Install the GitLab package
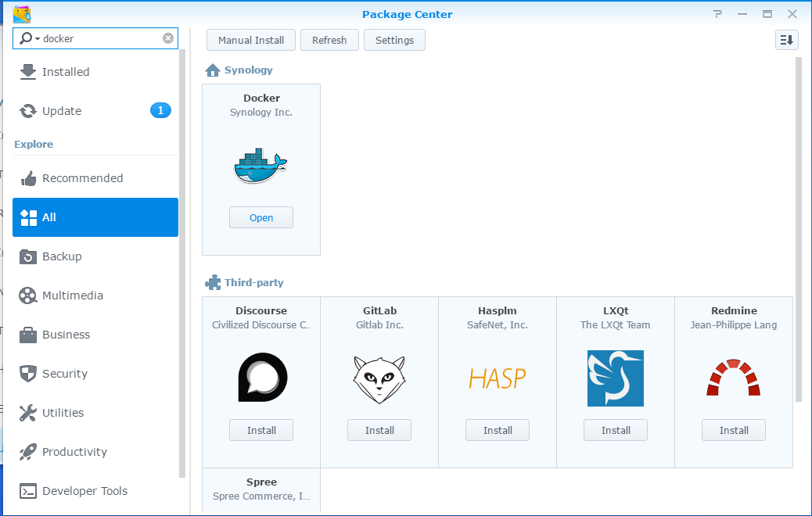The height and width of the screenshot is (516, 812). tap(379, 430)
